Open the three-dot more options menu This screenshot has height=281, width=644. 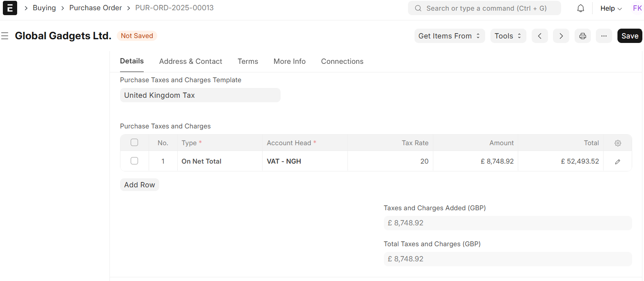click(x=604, y=36)
